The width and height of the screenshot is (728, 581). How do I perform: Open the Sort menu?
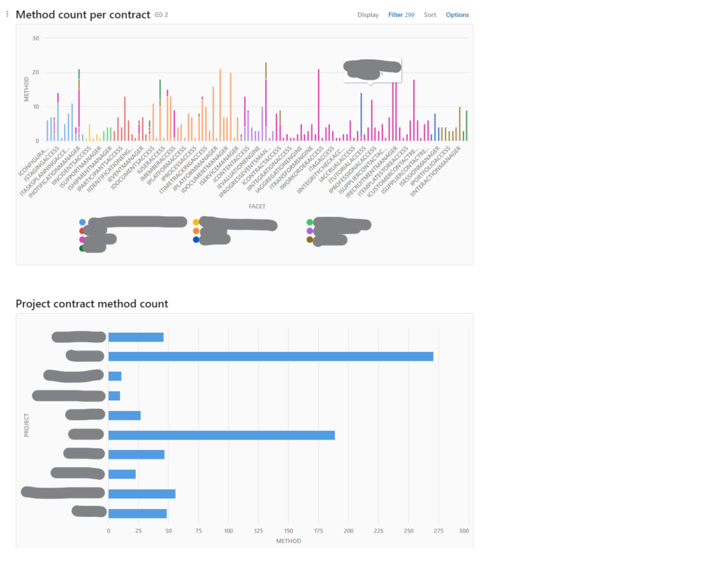point(430,15)
